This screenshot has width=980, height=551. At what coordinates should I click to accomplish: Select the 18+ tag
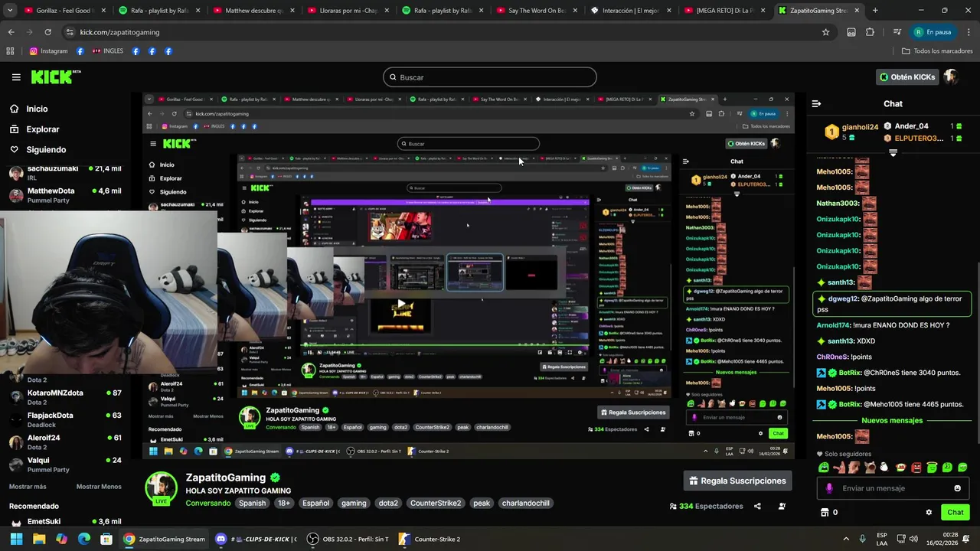point(284,504)
